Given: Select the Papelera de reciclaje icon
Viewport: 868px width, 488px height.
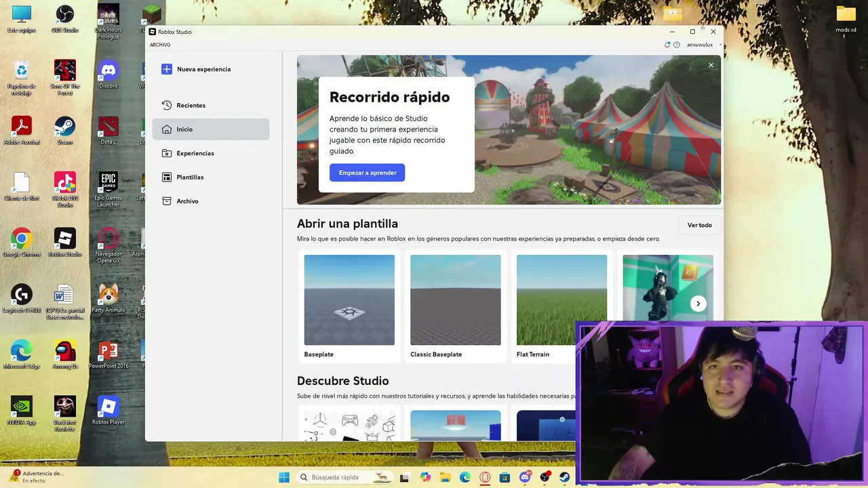Looking at the screenshot, I should [x=22, y=77].
